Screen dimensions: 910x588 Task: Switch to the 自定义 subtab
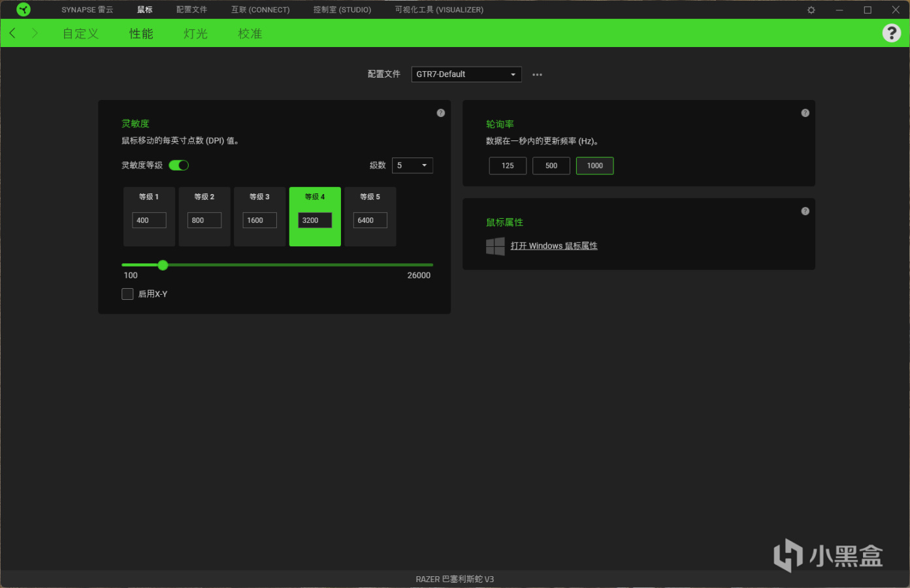81,33
